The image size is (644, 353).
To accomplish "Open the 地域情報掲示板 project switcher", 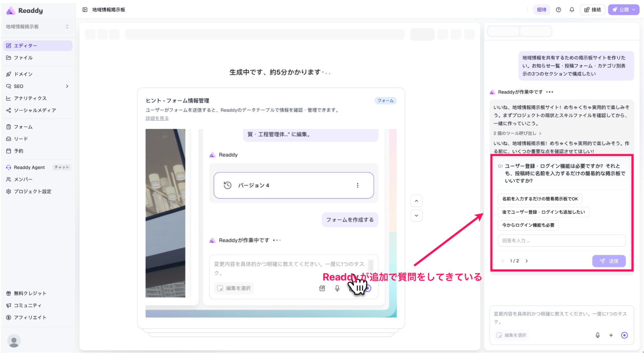I will pyautogui.click(x=37, y=26).
